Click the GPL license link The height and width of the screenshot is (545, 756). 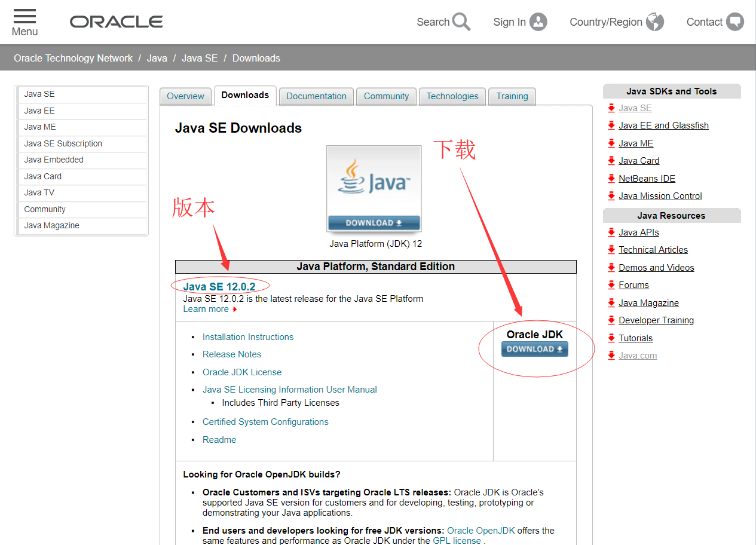pos(457,540)
